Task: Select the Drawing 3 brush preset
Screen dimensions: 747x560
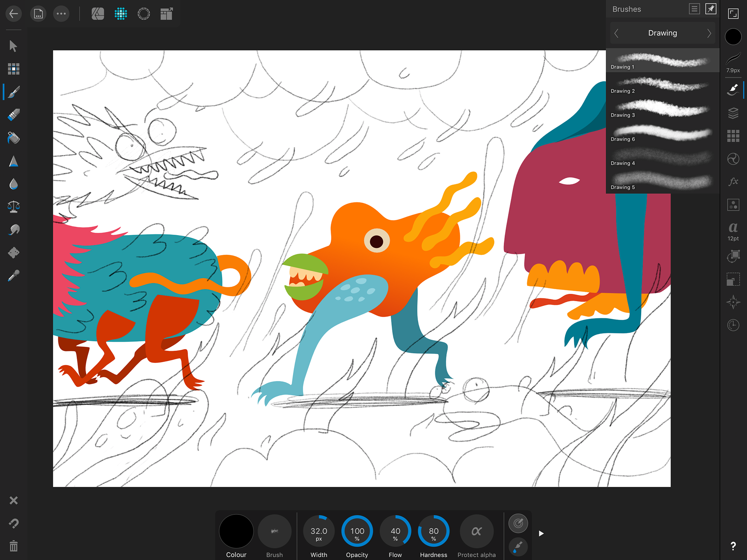Action: [662, 109]
